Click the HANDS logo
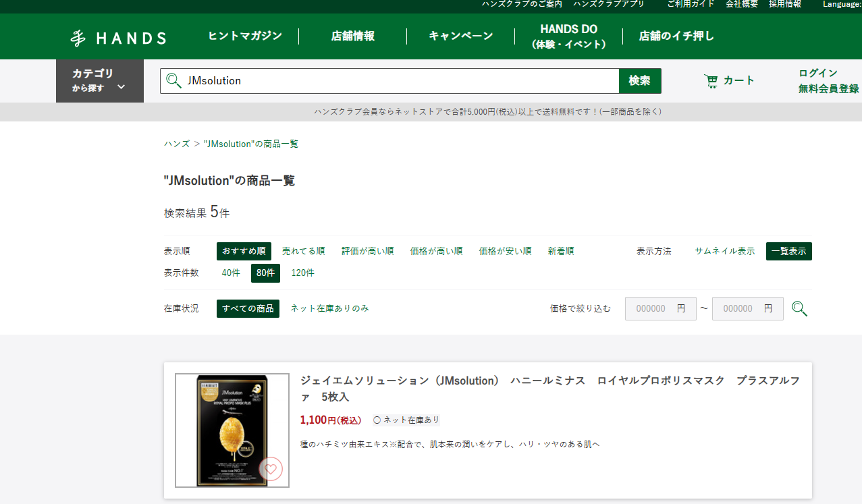The width and height of the screenshot is (862, 504). coord(118,38)
